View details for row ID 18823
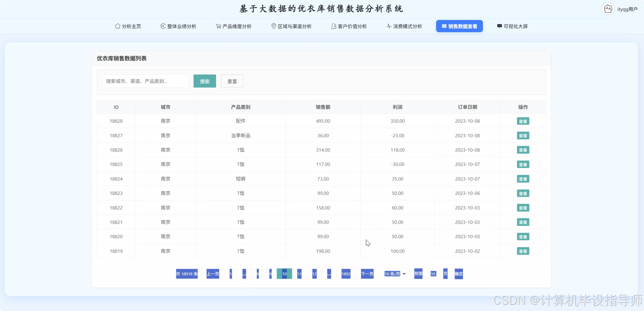This screenshot has width=644, height=311. 523,194
